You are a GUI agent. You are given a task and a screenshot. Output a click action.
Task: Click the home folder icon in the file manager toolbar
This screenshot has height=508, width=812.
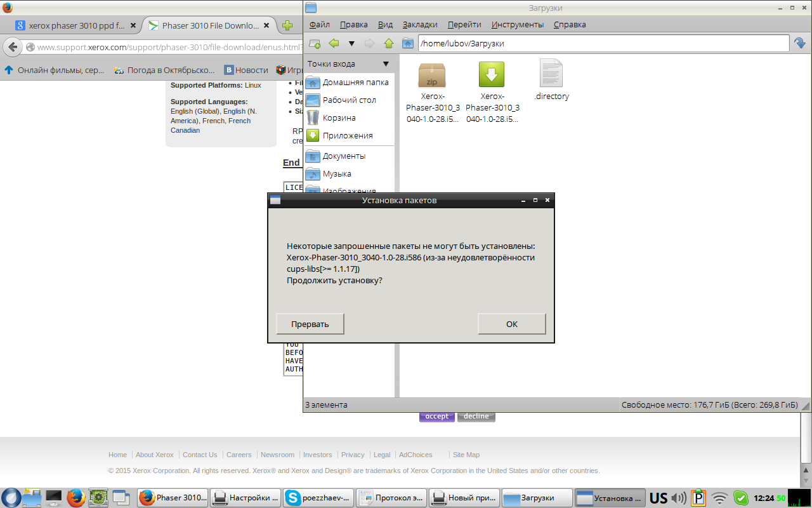pyautogui.click(x=408, y=43)
